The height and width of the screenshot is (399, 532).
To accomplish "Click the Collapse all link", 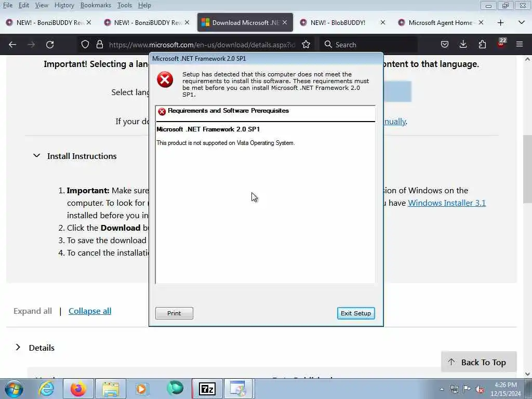I will [x=90, y=311].
